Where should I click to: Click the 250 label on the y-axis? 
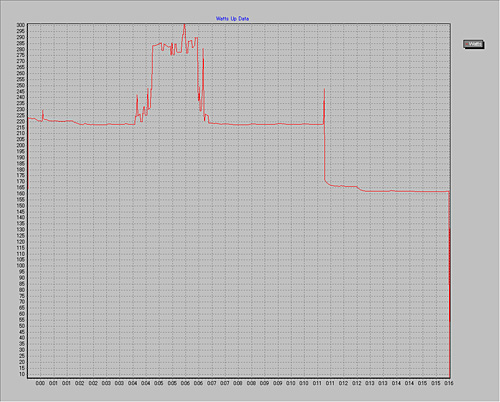(21, 85)
